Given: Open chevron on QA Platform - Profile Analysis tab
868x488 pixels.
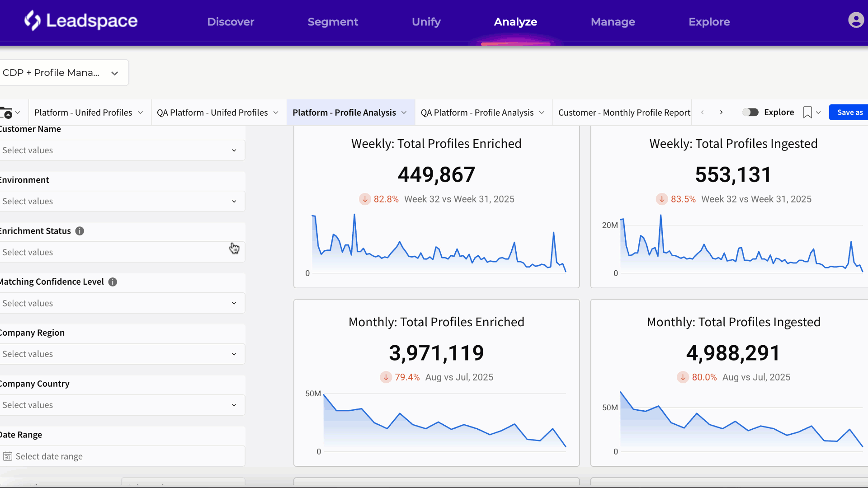Looking at the screenshot, I should tap(542, 113).
